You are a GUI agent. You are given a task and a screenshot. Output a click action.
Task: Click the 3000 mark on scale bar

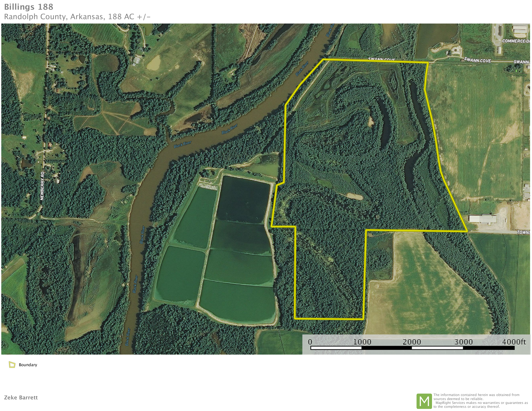(x=463, y=342)
